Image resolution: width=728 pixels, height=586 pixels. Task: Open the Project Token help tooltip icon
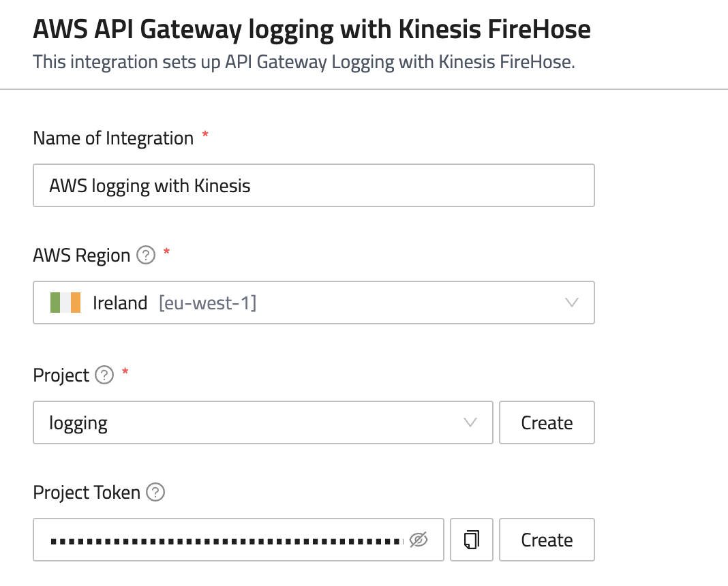pyautogui.click(x=156, y=492)
